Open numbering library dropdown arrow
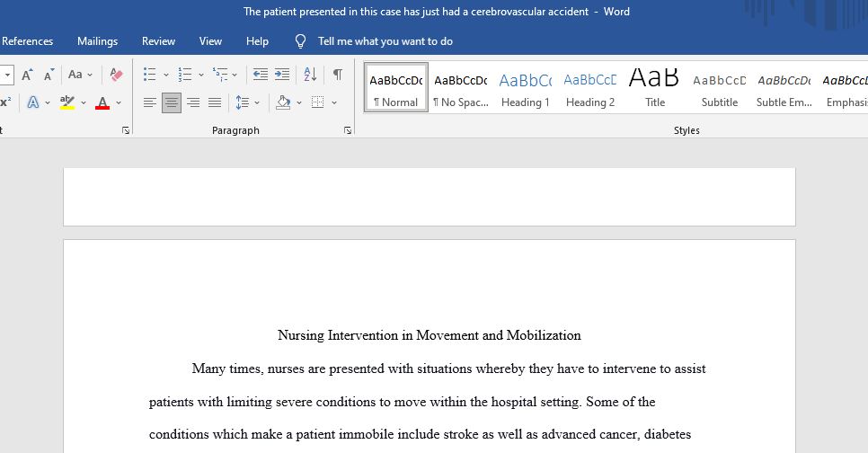This screenshot has height=453, width=868. pyautogui.click(x=201, y=75)
